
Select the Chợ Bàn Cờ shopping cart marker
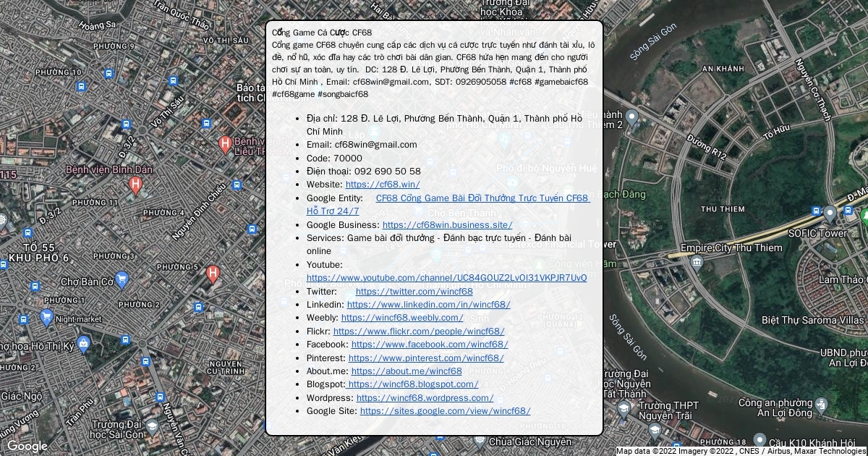coord(122,279)
